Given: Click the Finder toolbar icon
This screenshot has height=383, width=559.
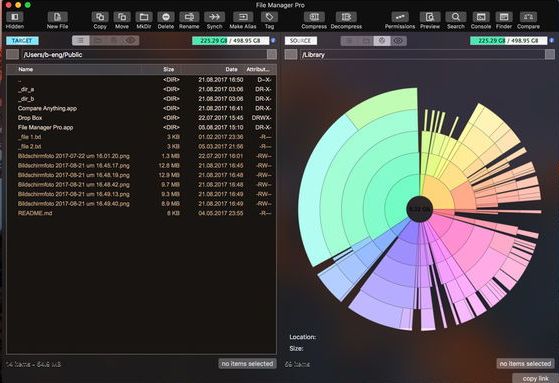Looking at the screenshot, I should pos(504,17).
